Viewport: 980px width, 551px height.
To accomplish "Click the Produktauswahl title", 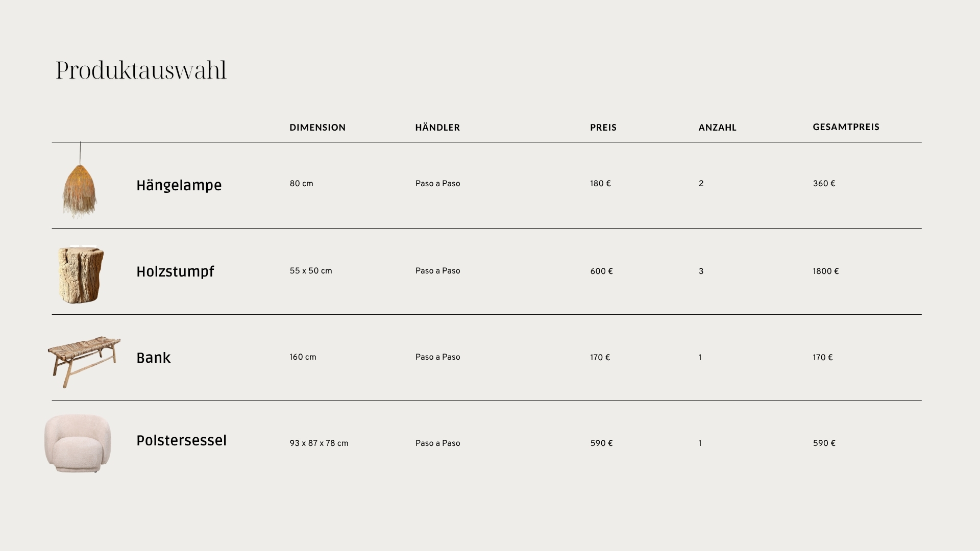I will (x=141, y=70).
